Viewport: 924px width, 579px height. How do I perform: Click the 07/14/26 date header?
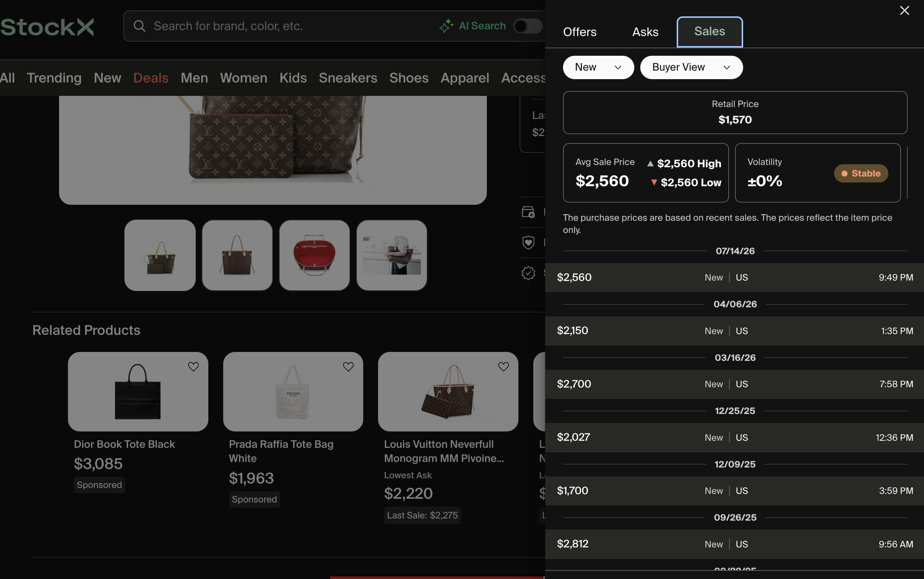click(735, 251)
